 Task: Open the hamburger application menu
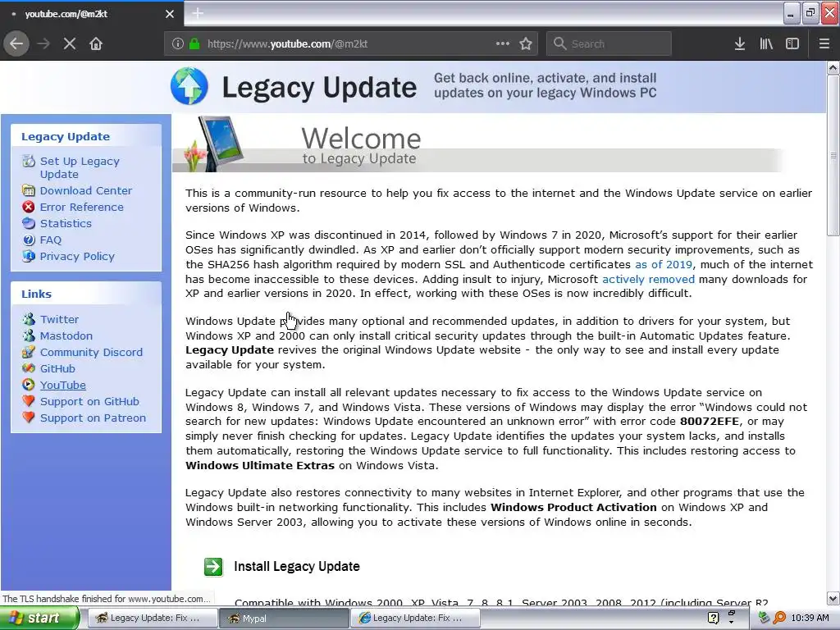click(824, 44)
